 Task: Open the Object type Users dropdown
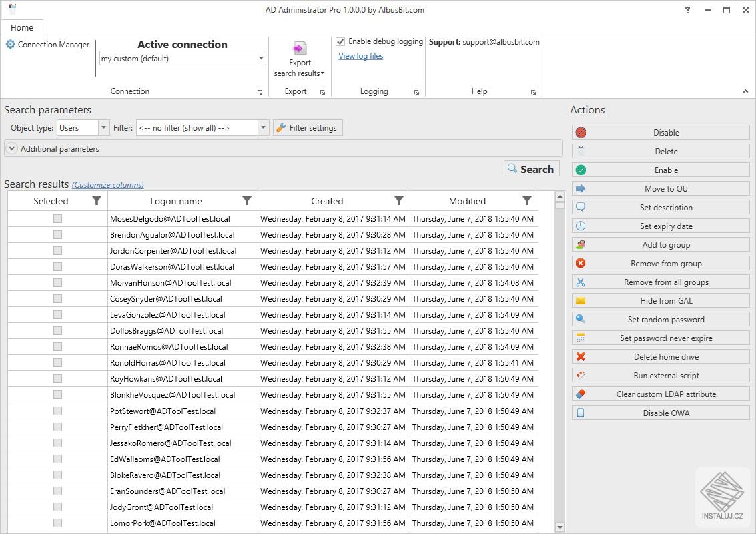103,127
